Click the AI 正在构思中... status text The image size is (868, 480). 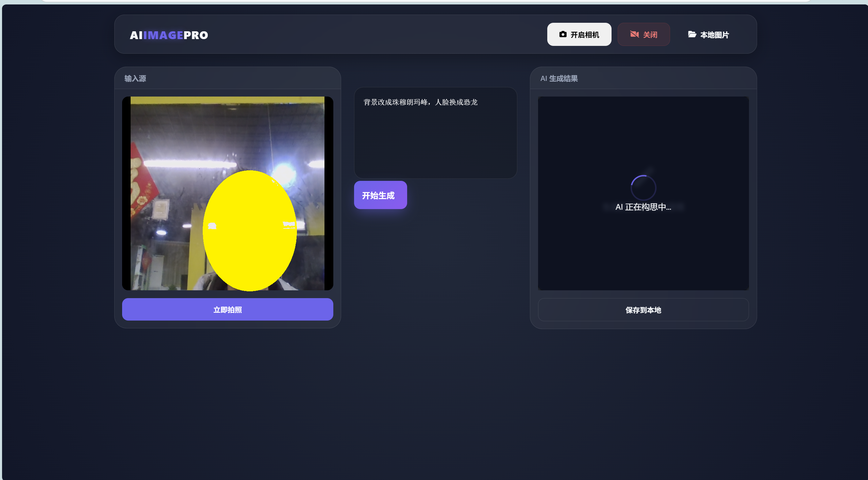643,207
